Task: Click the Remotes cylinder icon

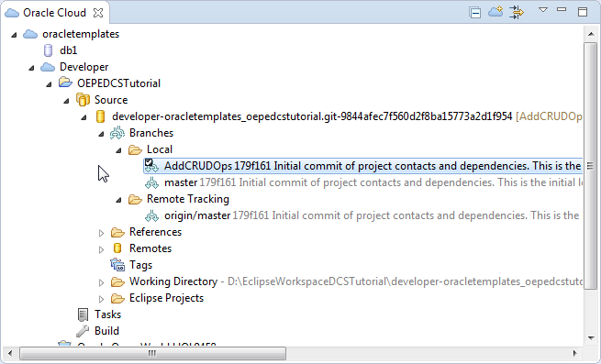Action: [x=117, y=248]
